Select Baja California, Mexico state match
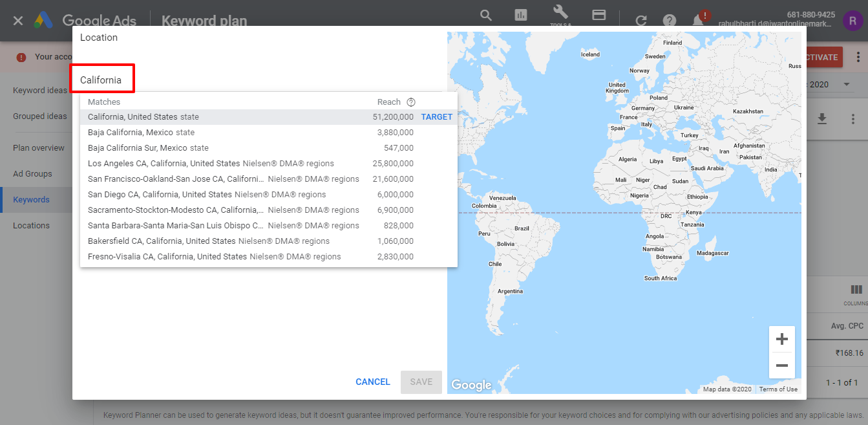Image resolution: width=868 pixels, height=425 pixels. pyautogui.click(x=269, y=133)
